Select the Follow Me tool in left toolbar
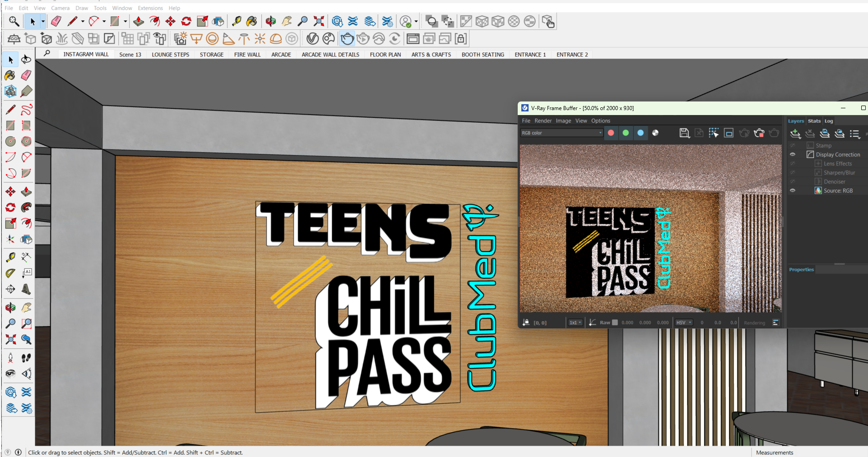This screenshot has height=457, width=868. pyautogui.click(x=26, y=208)
